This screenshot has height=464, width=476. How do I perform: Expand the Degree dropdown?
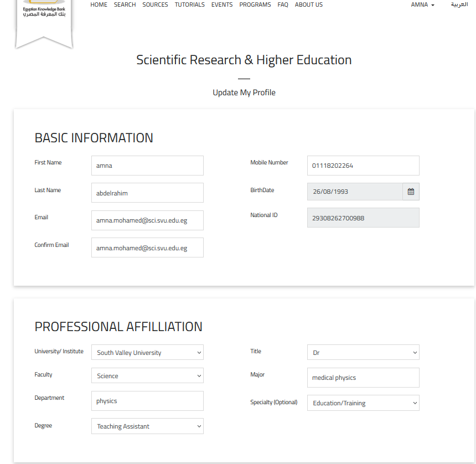[x=147, y=426]
